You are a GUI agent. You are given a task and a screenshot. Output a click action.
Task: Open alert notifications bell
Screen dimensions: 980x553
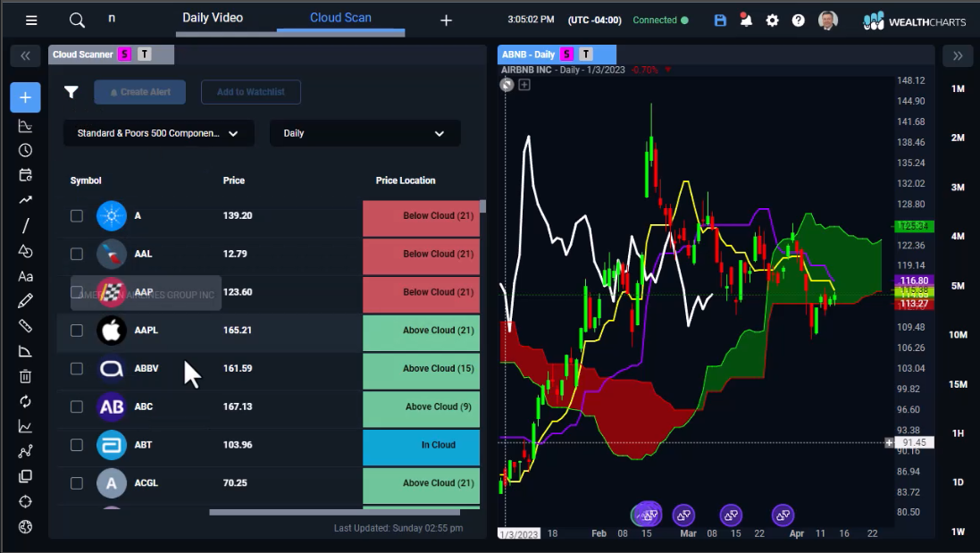746,20
